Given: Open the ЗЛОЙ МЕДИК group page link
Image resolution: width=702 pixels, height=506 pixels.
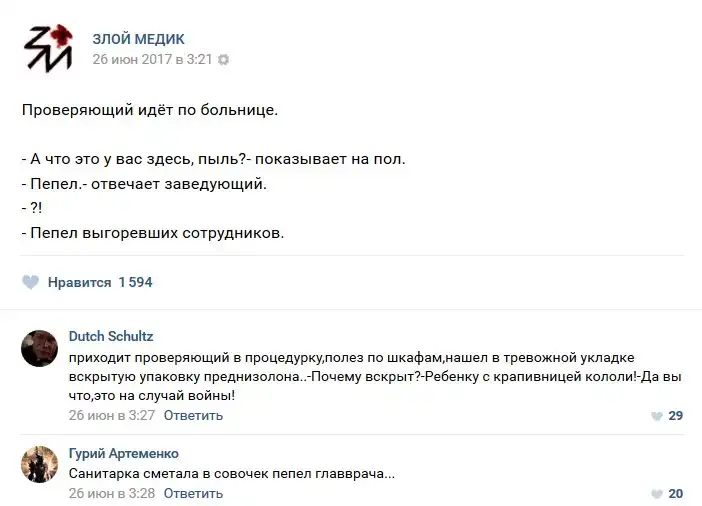Looking at the screenshot, I should pyautogui.click(x=138, y=39).
